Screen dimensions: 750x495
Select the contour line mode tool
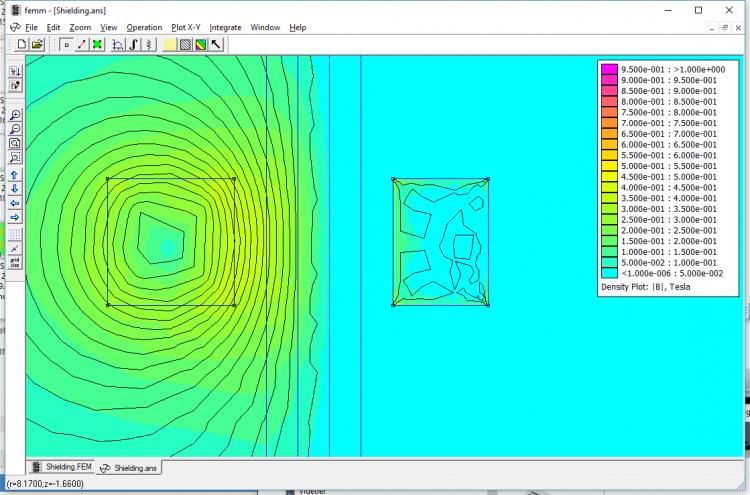click(x=81, y=44)
